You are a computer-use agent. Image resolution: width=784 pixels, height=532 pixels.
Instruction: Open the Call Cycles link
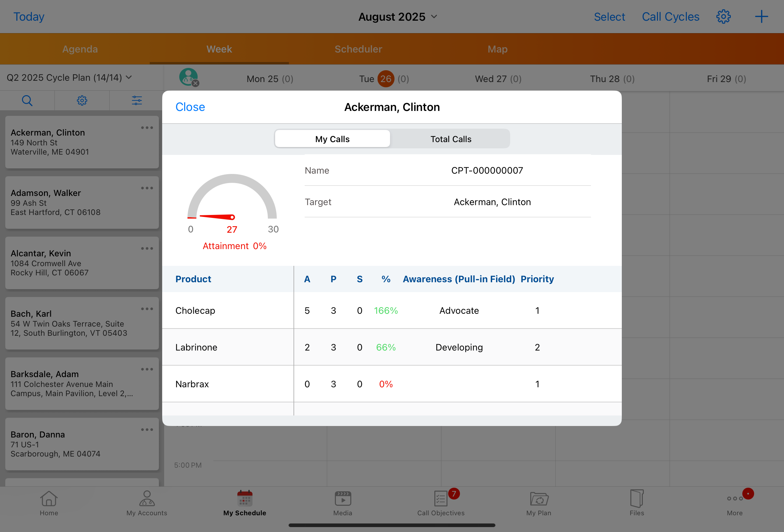pos(670,16)
